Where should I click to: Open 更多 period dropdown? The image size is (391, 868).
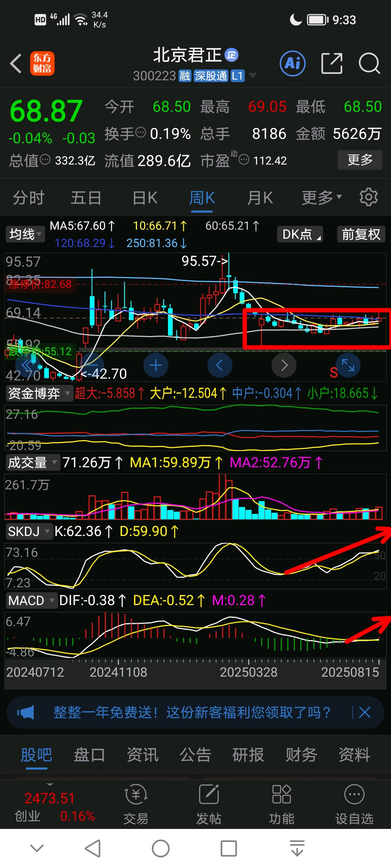pyautogui.click(x=321, y=197)
